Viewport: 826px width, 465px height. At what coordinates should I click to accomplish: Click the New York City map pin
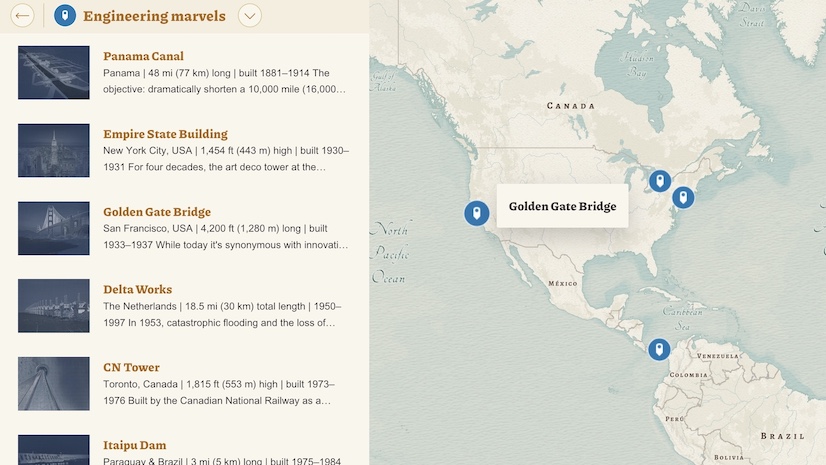683,197
